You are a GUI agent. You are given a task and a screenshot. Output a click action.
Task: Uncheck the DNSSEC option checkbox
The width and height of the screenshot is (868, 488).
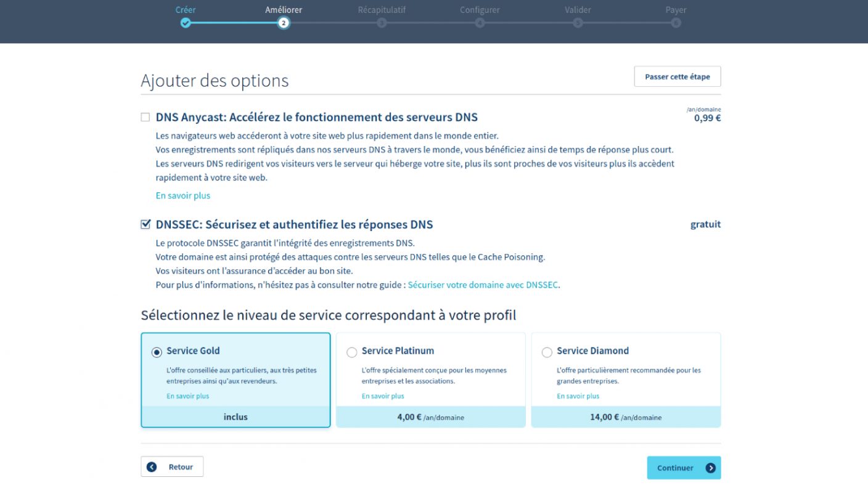[145, 224]
